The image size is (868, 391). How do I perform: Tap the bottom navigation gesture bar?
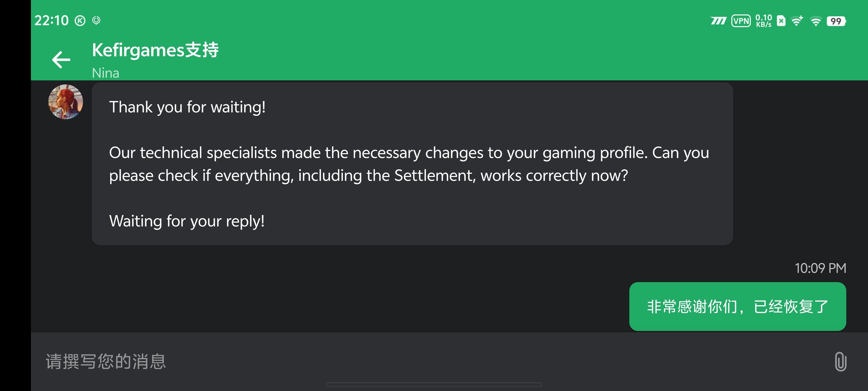(x=434, y=384)
